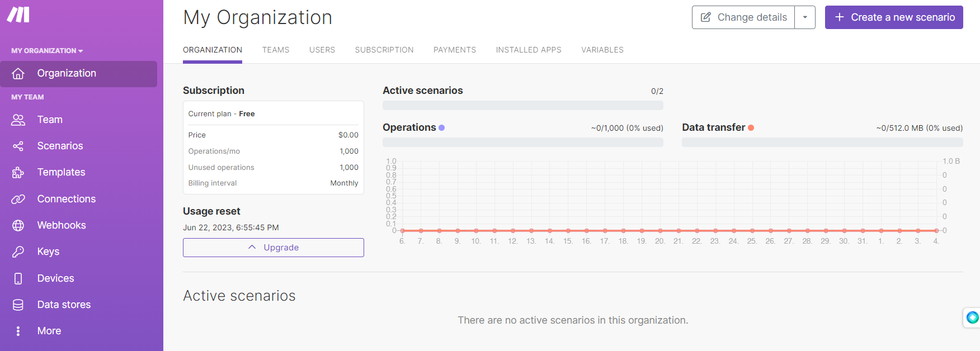Viewport: 980px width, 351px height.
Task: Open the Subscription tab
Action: pyautogui.click(x=384, y=50)
